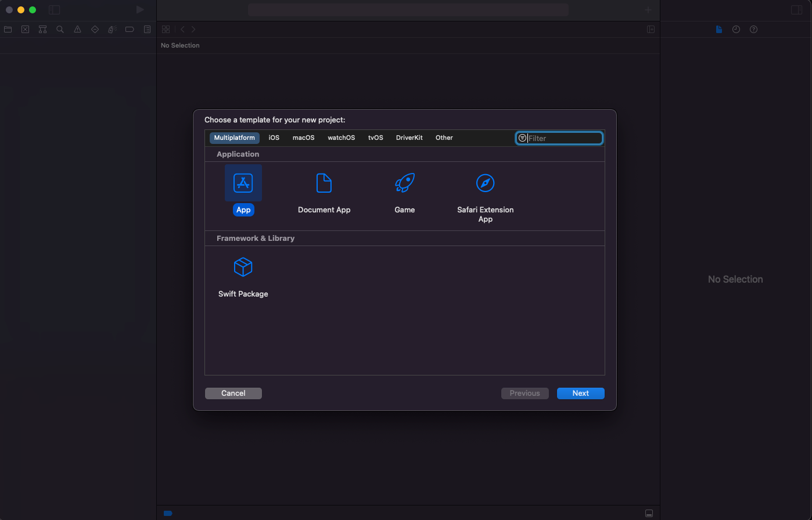812x520 pixels.
Task: Click the "Safari Extension App" label
Action: point(486,214)
